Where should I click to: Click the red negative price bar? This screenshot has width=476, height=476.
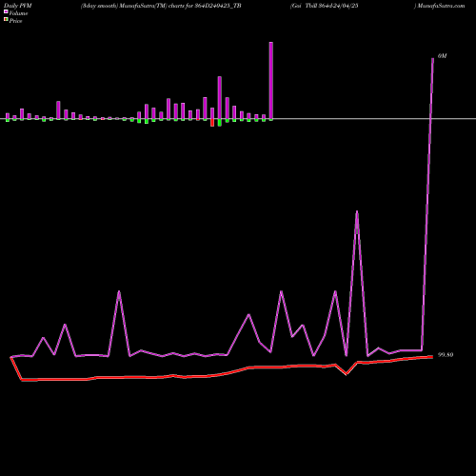click(x=212, y=123)
